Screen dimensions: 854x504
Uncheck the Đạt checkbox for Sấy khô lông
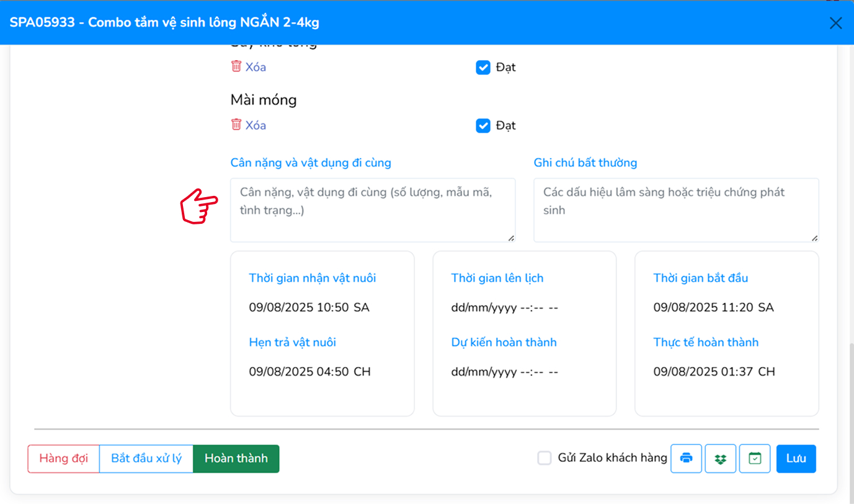pos(483,67)
